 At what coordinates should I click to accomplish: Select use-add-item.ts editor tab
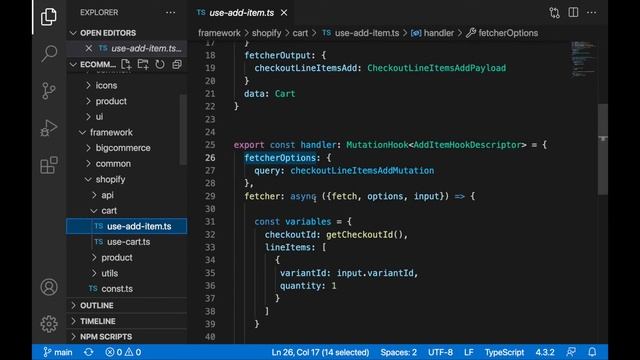[x=242, y=13]
